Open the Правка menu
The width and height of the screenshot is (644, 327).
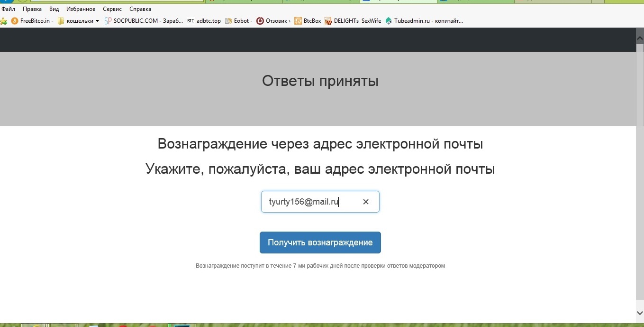click(32, 9)
